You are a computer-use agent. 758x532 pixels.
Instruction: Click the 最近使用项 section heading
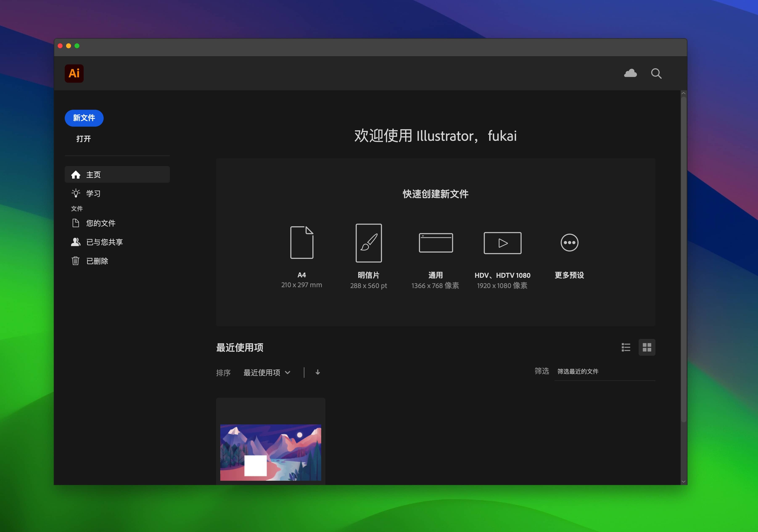[x=240, y=347]
